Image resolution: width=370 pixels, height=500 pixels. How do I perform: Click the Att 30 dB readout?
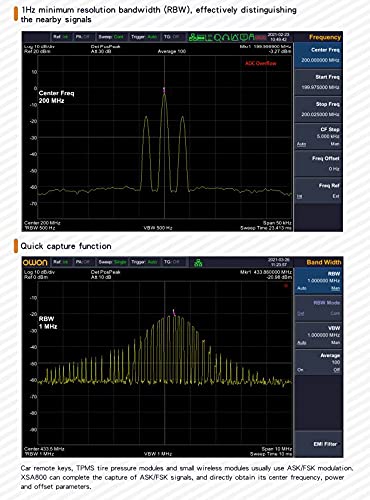pyautogui.click(x=101, y=51)
